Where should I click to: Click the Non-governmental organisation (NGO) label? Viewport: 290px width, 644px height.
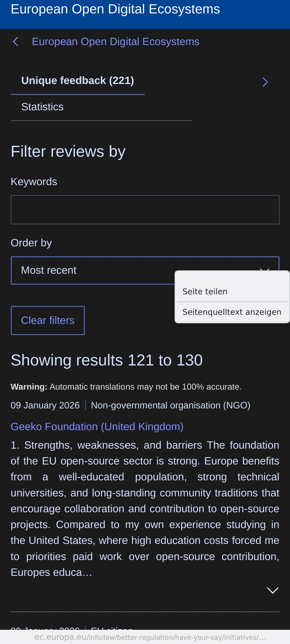(x=171, y=405)
